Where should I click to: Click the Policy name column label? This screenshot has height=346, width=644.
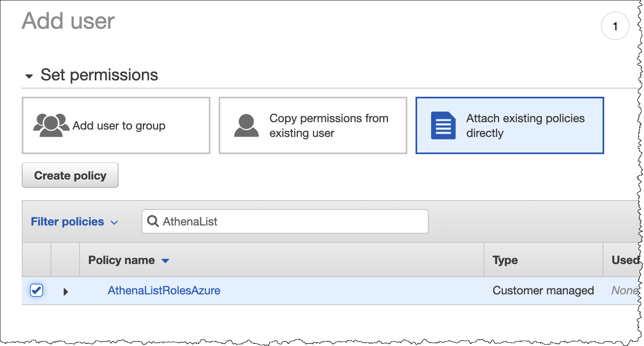[x=121, y=260]
